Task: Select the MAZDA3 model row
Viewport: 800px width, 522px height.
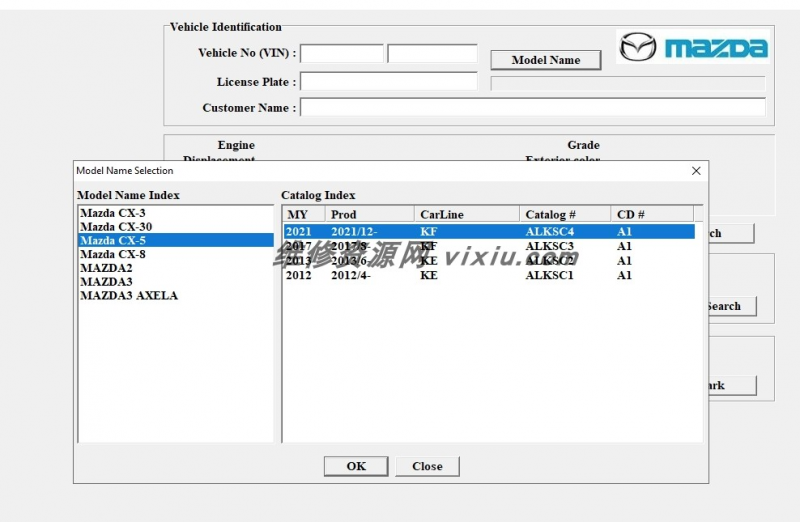Action: pyautogui.click(x=176, y=282)
